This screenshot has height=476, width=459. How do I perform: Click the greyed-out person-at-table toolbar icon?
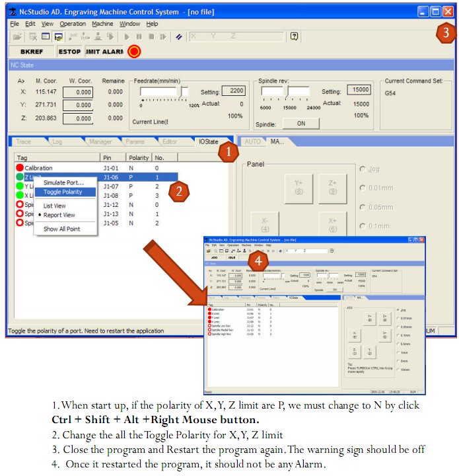98,37
